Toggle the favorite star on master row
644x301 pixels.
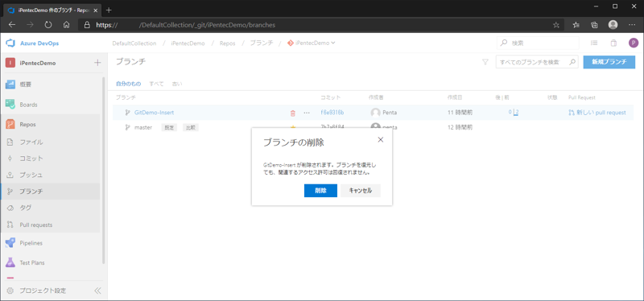[x=293, y=127]
